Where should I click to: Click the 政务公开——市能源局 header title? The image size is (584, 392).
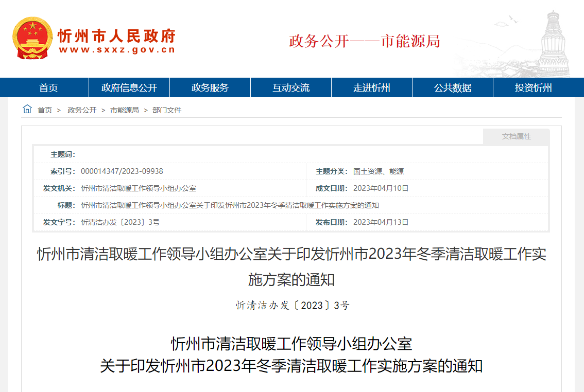tap(364, 41)
